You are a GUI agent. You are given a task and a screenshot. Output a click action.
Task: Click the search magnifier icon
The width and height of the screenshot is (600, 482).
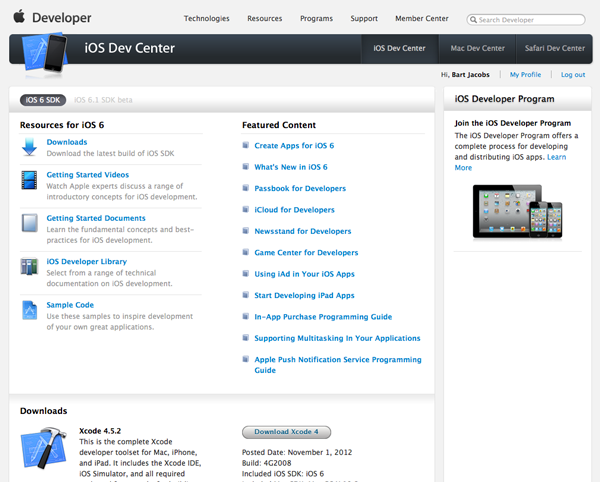coord(473,20)
